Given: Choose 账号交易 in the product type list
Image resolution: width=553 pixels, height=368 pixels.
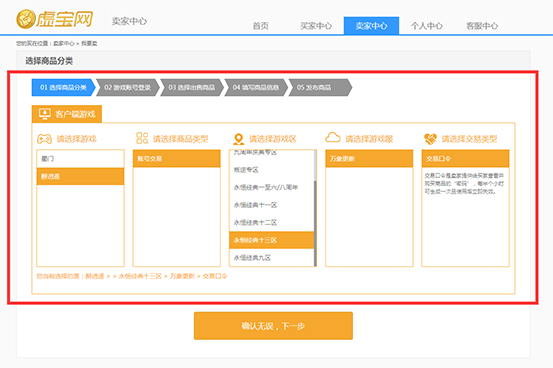Looking at the screenshot, I should (x=177, y=159).
